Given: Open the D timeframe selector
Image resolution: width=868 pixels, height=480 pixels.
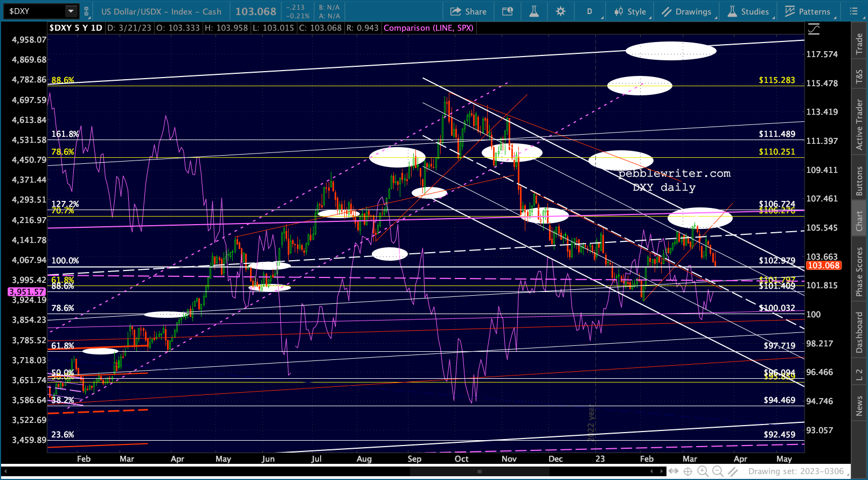Looking at the screenshot, I should 589,11.
